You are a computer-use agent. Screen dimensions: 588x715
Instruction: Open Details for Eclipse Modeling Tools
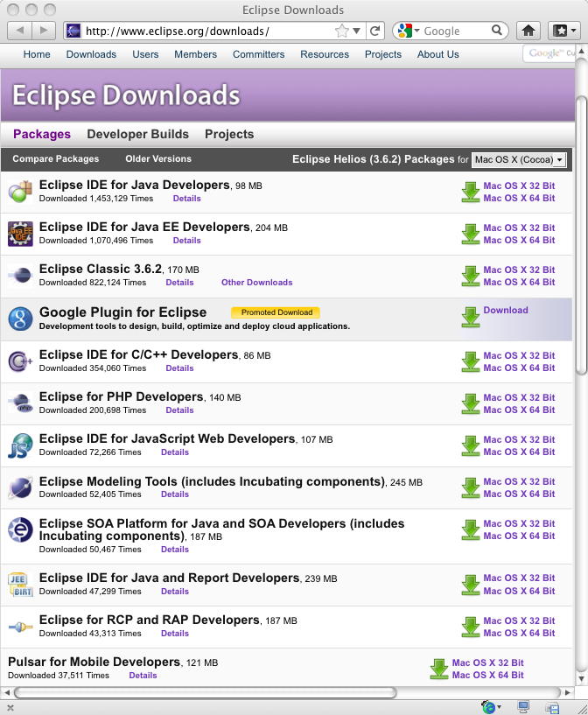pos(175,494)
